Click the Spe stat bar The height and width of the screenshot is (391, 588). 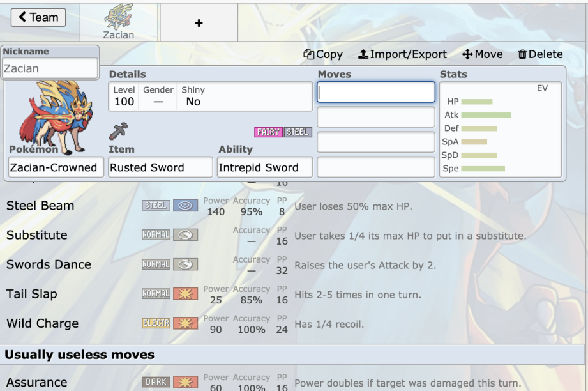pos(483,169)
